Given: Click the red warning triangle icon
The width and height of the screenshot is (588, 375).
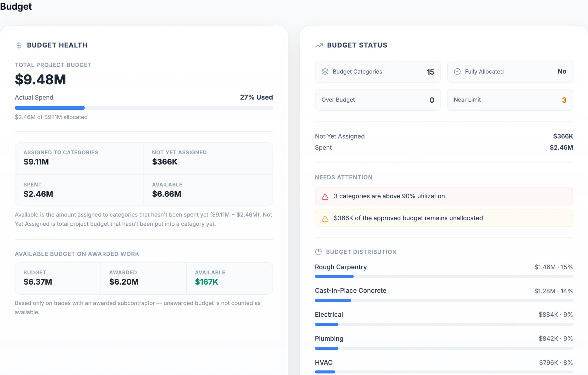Looking at the screenshot, I should pyautogui.click(x=325, y=197).
